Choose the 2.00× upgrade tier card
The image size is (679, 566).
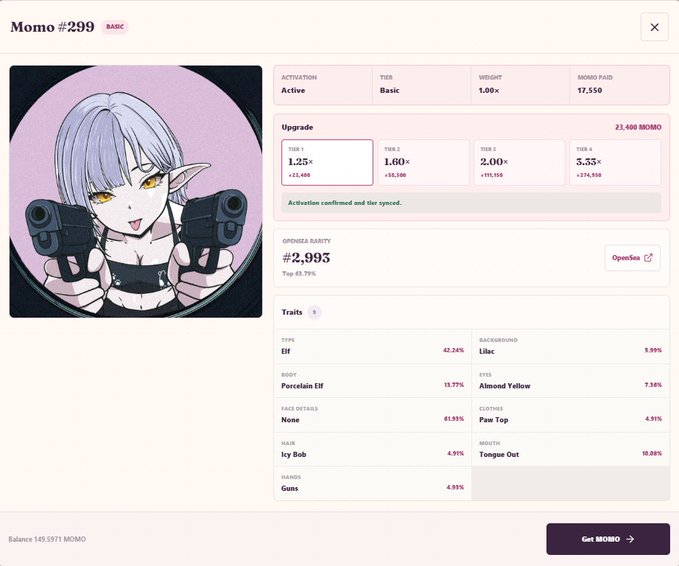click(519, 162)
